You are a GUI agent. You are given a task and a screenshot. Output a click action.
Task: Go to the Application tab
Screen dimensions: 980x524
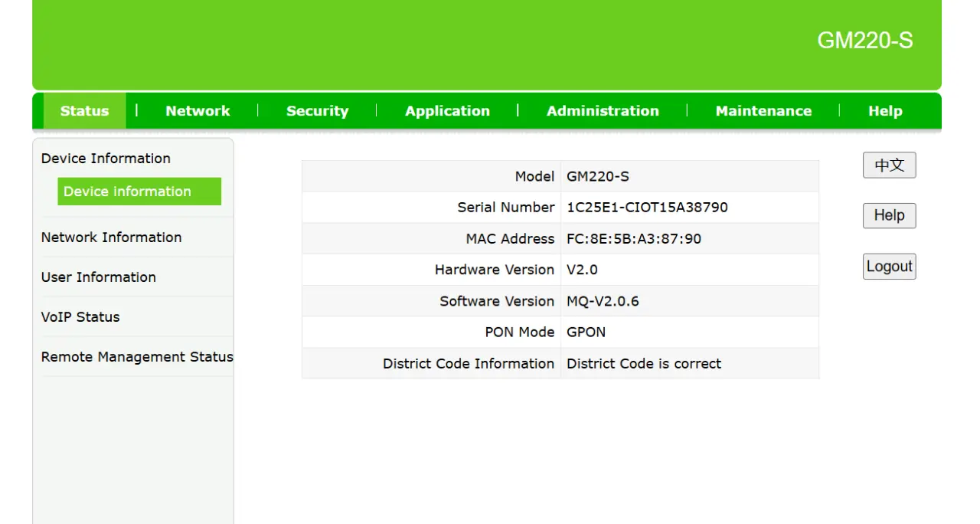[x=447, y=111]
